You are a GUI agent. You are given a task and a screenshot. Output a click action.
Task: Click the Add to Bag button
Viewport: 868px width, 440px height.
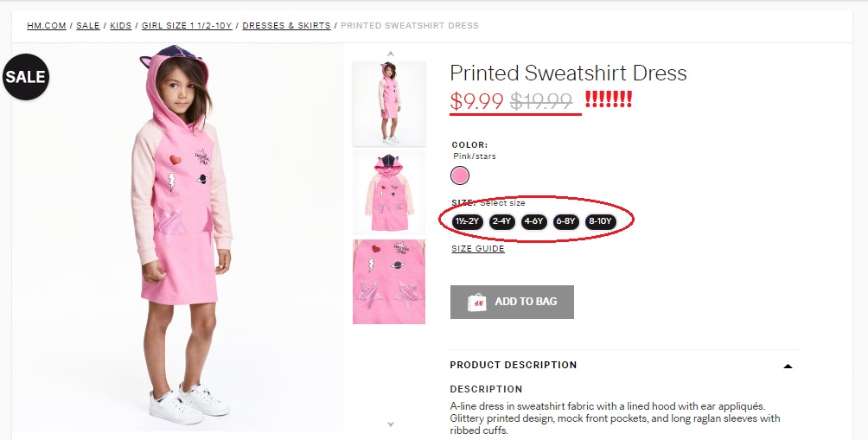512,302
